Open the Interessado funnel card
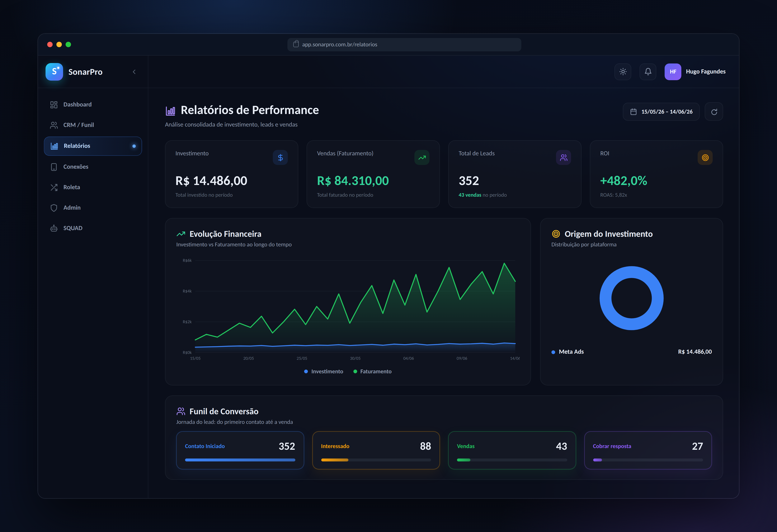777x532 pixels. point(376,450)
